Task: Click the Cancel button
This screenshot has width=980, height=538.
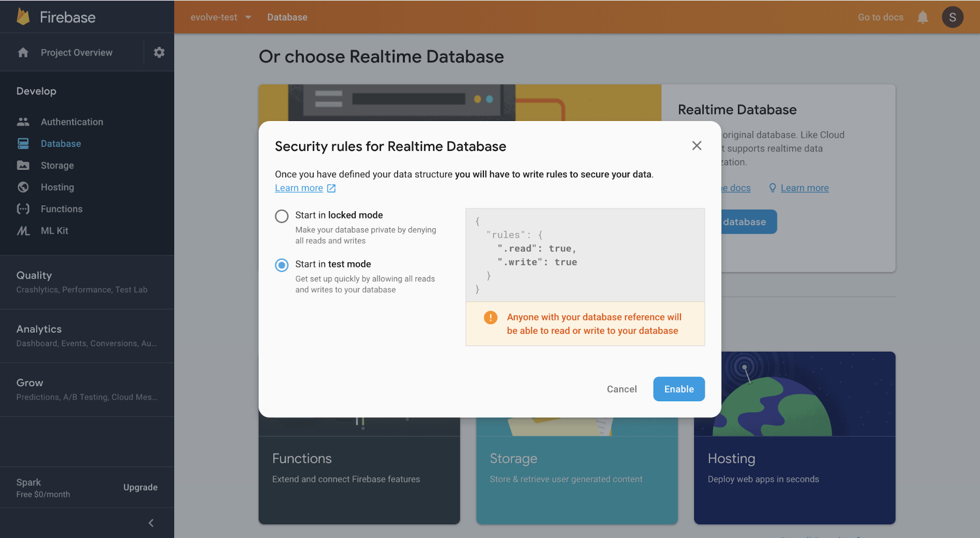Action: point(622,389)
